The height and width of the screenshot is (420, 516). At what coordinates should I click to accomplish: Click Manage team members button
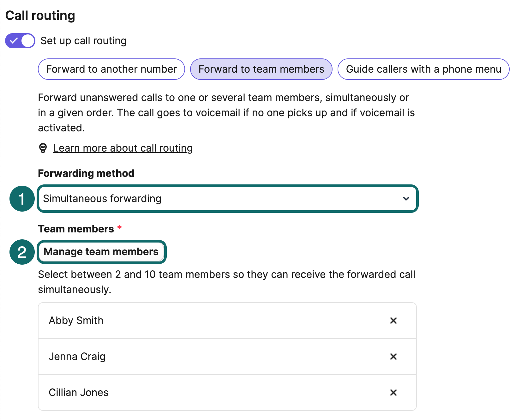tap(101, 252)
